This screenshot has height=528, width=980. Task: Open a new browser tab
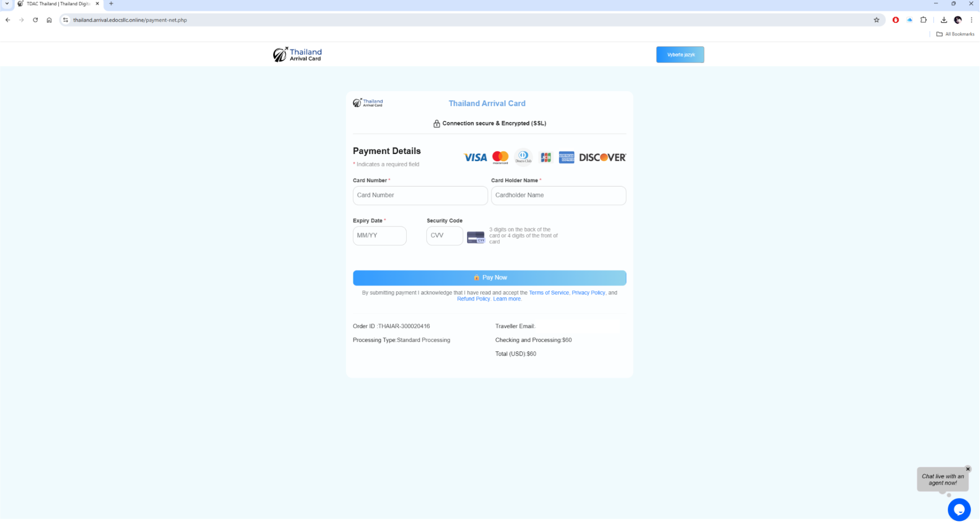click(111, 4)
